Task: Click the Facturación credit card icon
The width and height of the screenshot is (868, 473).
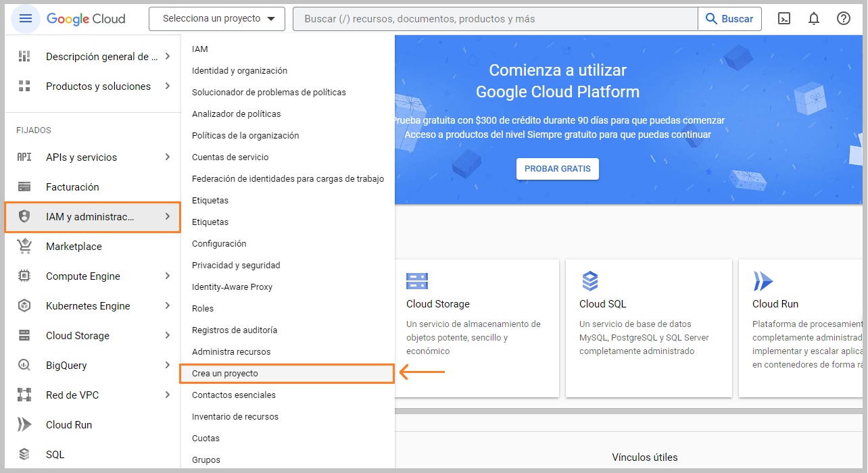Action: tap(24, 187)
